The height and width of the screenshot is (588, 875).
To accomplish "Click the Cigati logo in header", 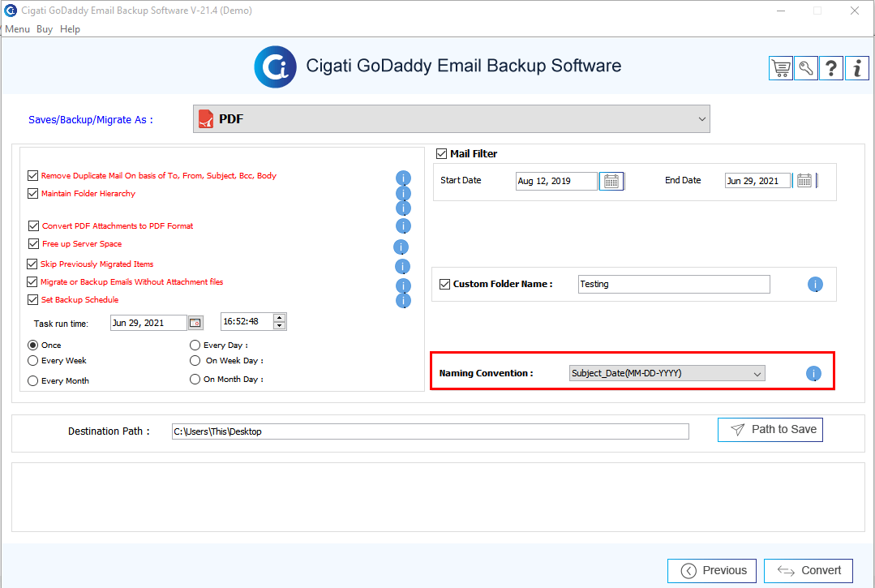I will [x=275, y=67].
